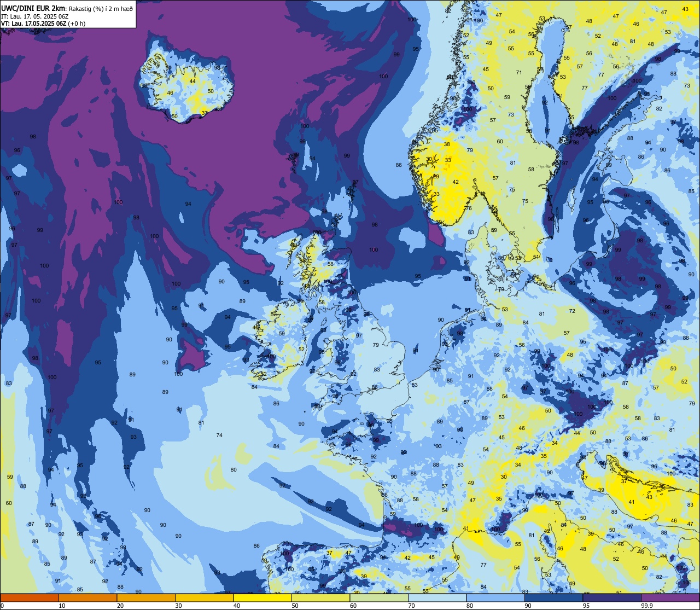Click the 'UWC/DINI EUR 2km' title text
The height and width of the screenshot is (610, 700).
(33, 8)
